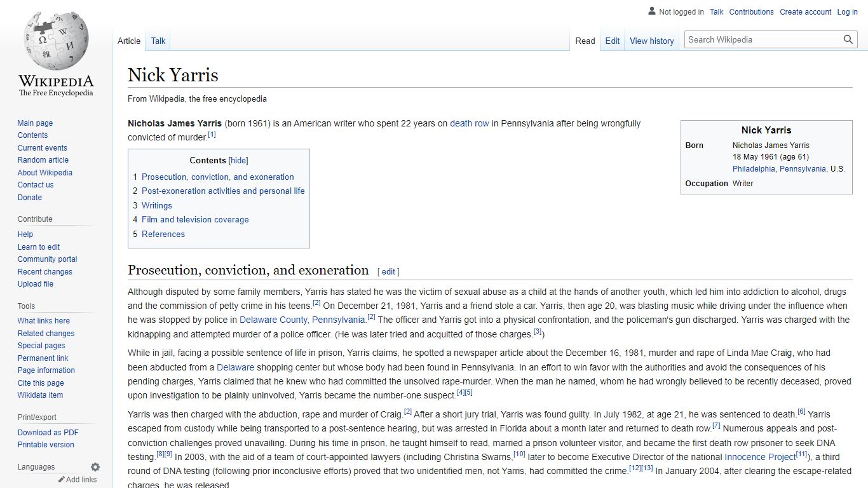This screenshot has width=868, height=488.
Task: Hide the Contents table
Action: [x=238, y=161]
